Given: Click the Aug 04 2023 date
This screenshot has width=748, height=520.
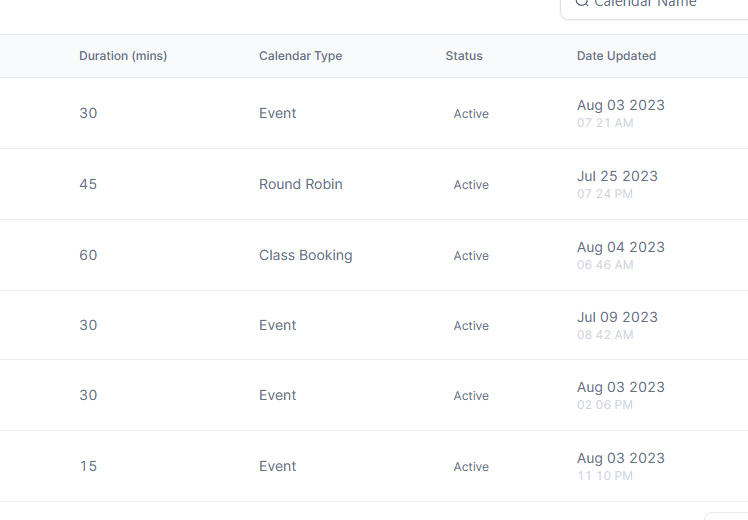Looking at the screenshot, I should point(621,247).
